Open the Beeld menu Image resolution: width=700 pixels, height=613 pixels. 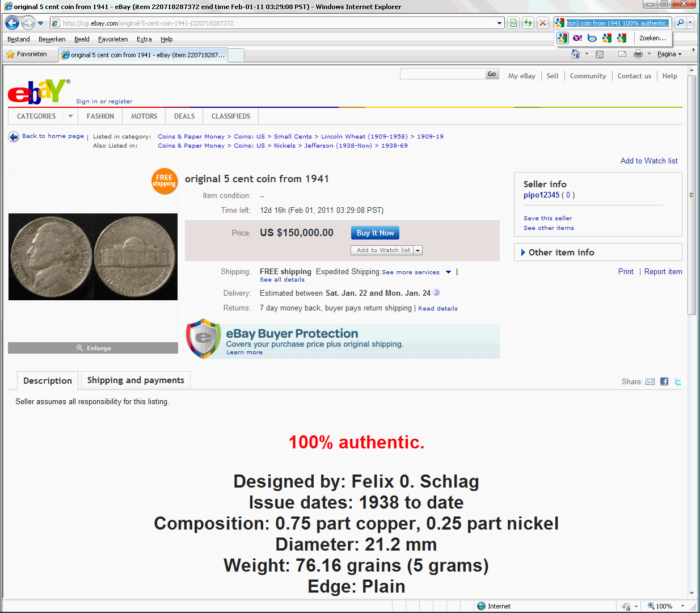click(x=82, y=39)
